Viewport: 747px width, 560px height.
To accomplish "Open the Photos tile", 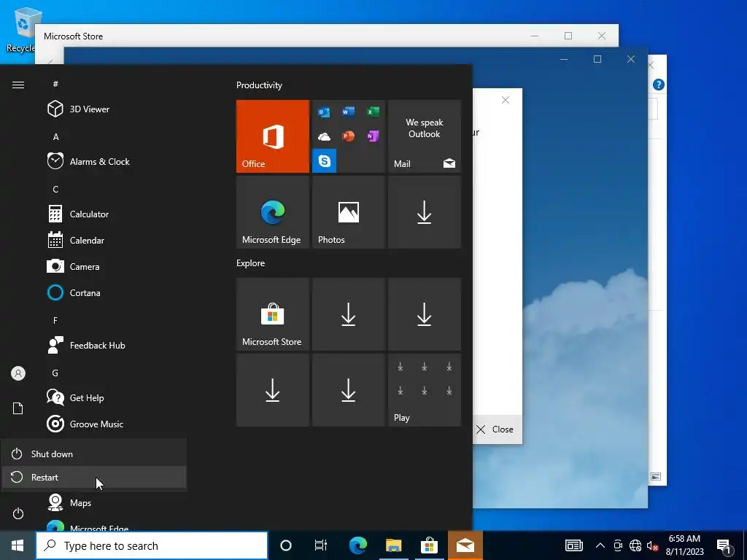I will pos(348,212).
